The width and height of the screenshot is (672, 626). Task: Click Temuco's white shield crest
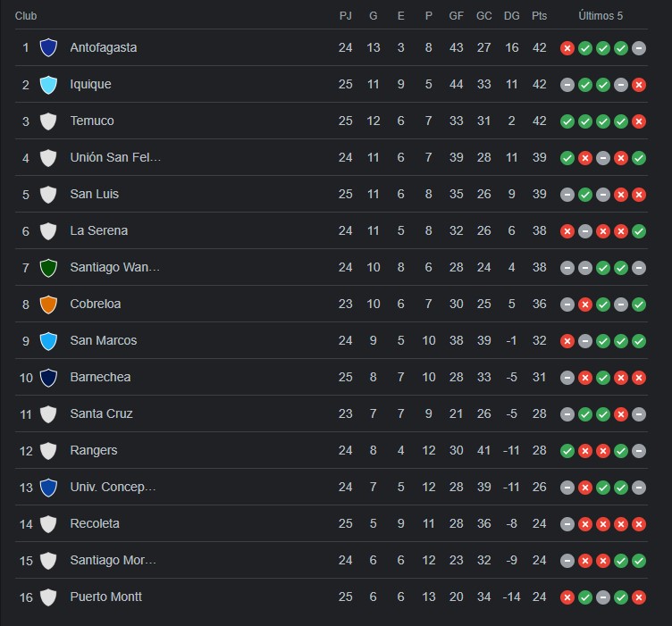click(x=48, y=121)
